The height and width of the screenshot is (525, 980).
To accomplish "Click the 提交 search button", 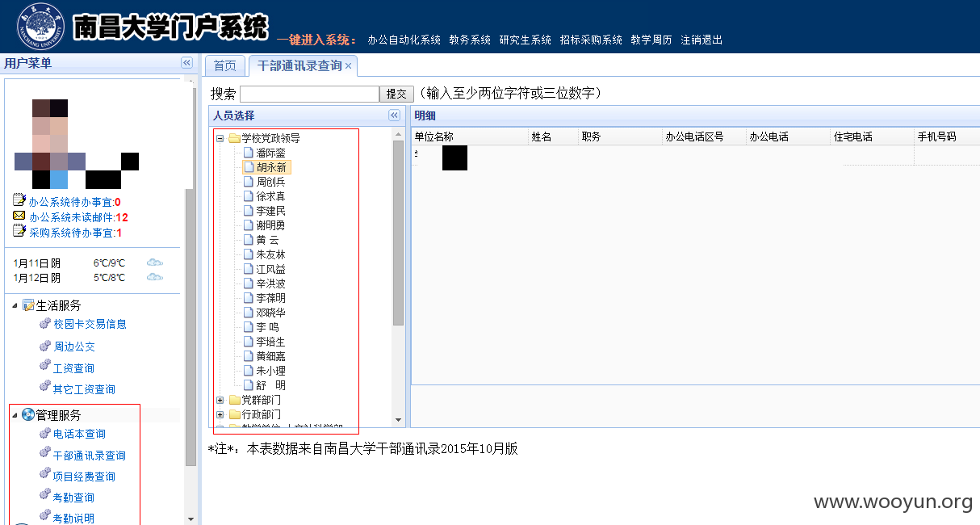I will tap(396, 94).
